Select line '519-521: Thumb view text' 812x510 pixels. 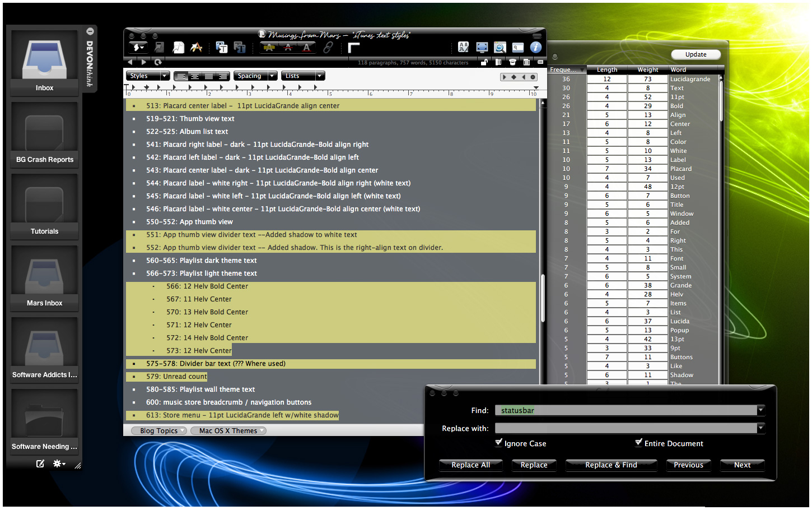pyautogui.click(x=190, y=119)
